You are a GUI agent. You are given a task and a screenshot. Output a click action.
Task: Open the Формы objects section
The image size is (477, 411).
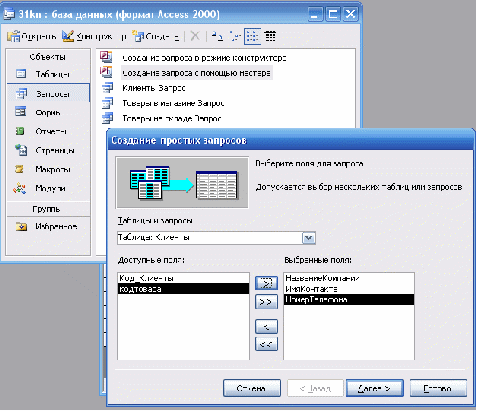pos(48,112)
